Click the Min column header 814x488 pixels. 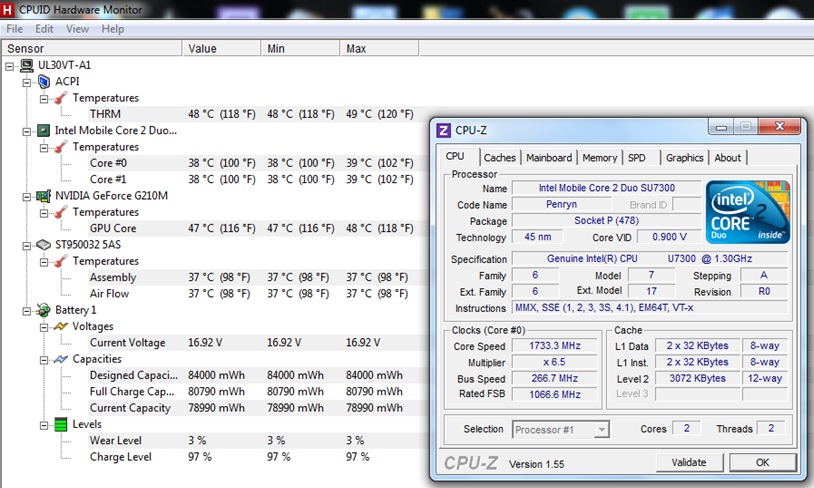click(301, 48)
